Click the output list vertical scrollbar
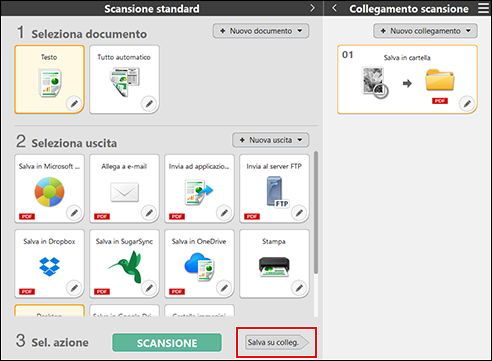 point(316,213)
